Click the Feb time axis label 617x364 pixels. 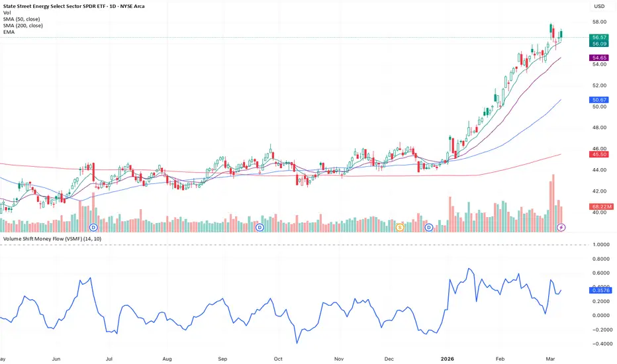[500, 359]
